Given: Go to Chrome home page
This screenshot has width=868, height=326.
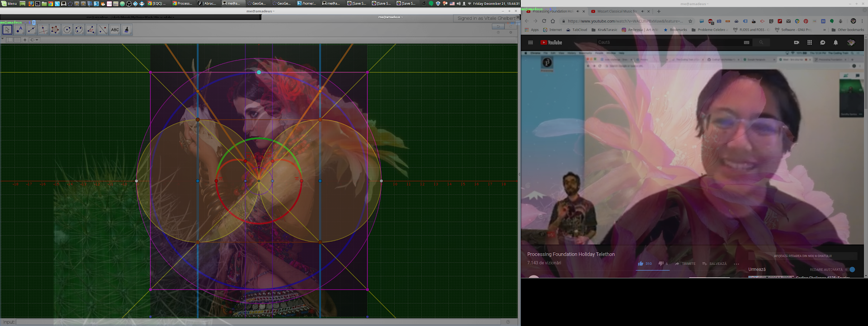Looking at the screenshot, I should click(x=552, y=21).
